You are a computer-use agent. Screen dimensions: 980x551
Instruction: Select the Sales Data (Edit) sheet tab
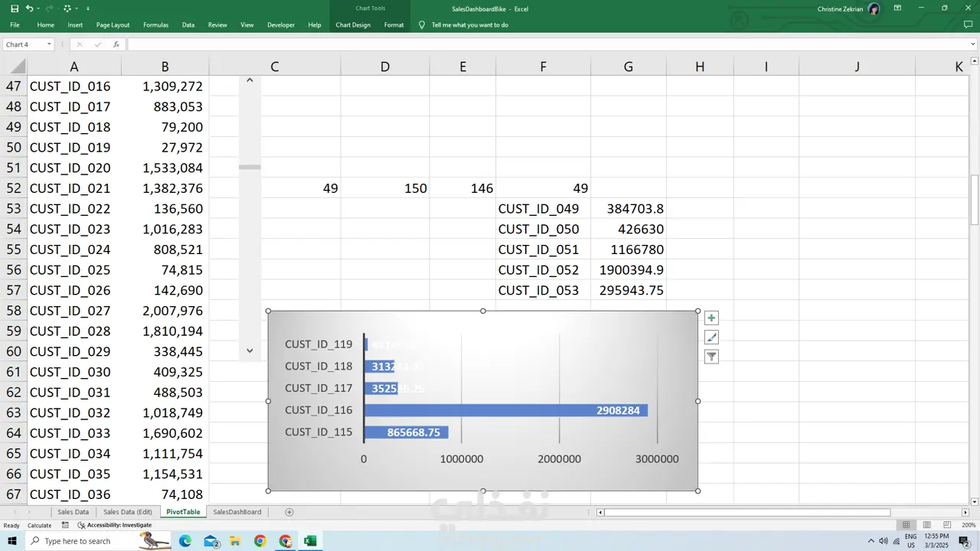[128, 512]
